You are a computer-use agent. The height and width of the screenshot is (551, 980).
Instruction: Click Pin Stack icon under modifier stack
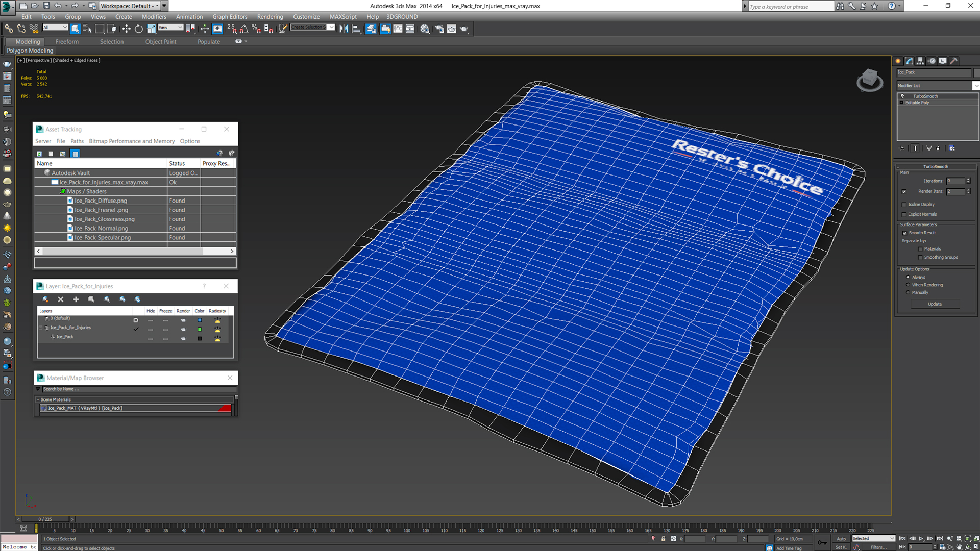coord(902,148)
